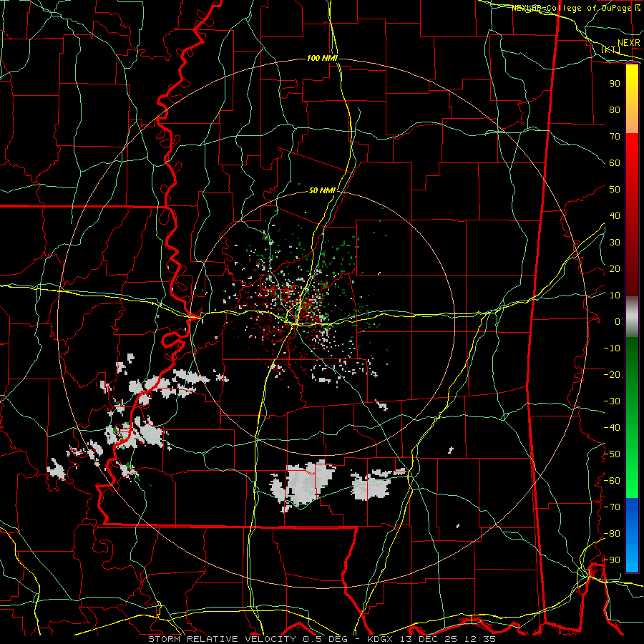Click the -10 value on velocity scale
Image resolution: width=644 pixels, height=644 pixels.
click(612, 348)
